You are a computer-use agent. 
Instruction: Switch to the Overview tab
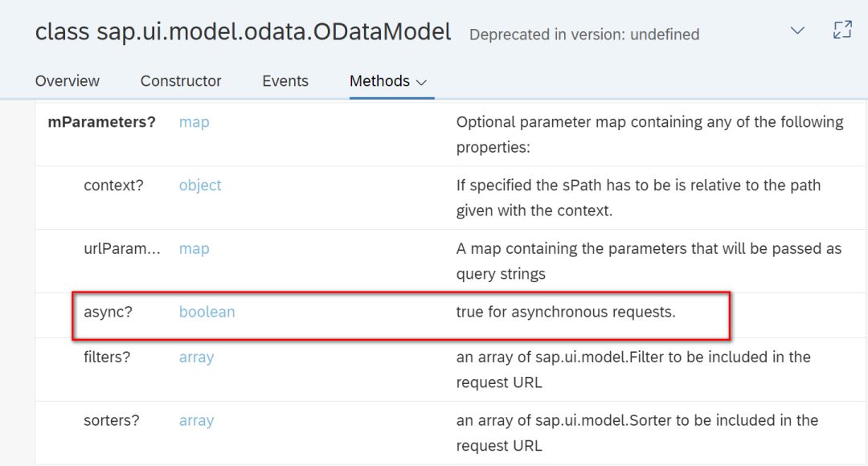click(x=68, y=81)
